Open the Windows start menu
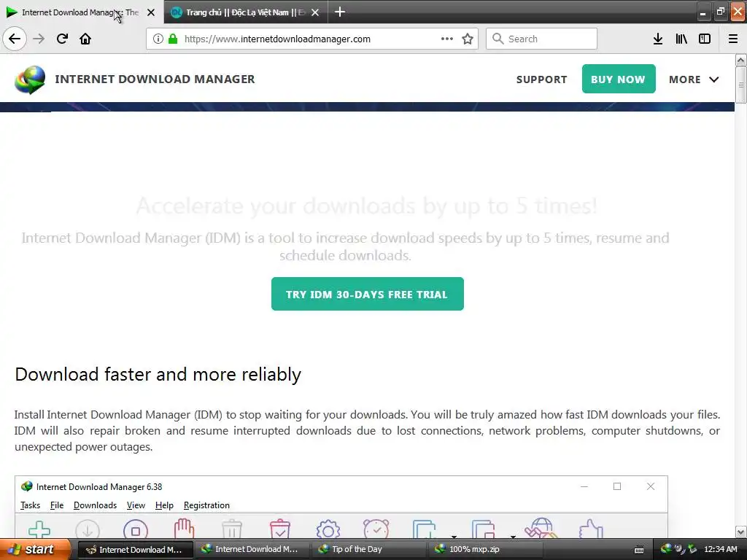The height and width of the screenshot is (560, 747). click(36, 550)
